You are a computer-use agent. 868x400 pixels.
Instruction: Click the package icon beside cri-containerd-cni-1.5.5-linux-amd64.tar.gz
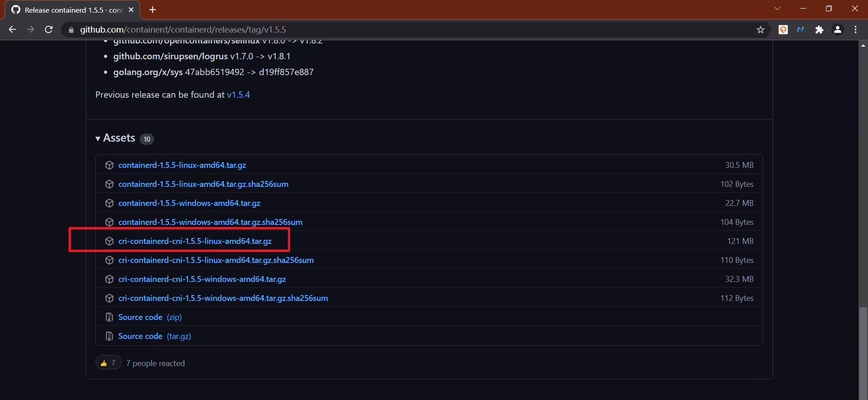pos(109,241)
